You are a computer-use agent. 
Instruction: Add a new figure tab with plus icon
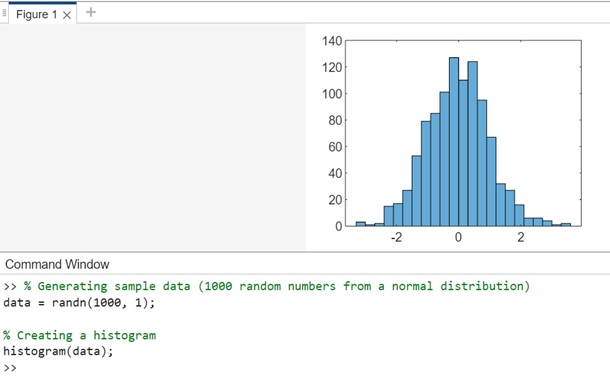tap(91, 12)
